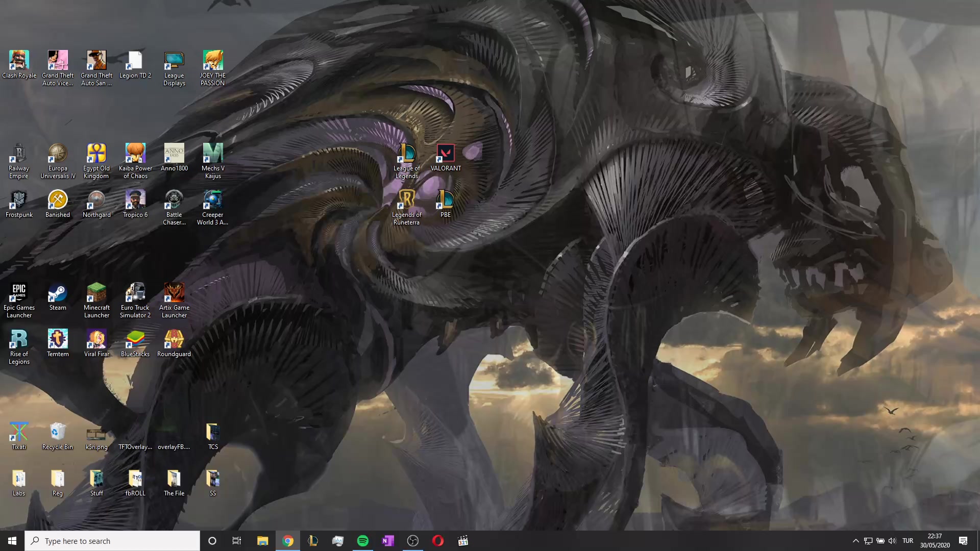Viewport: 980px width, 551px height.
Task: Select the Temtem icon
Action: (58, 343)
